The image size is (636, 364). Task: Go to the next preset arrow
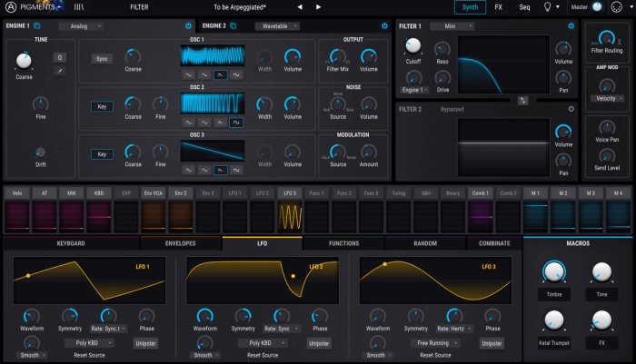(x=318, y=7)
